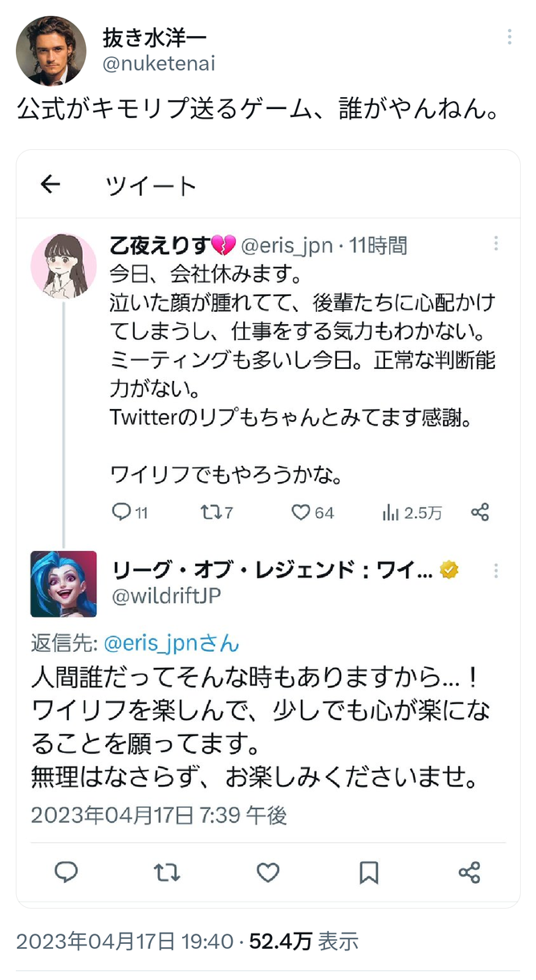Follow the @eris_jpnさん reply mention link
The height and width of the screenshot is (980, 536).
169,643
